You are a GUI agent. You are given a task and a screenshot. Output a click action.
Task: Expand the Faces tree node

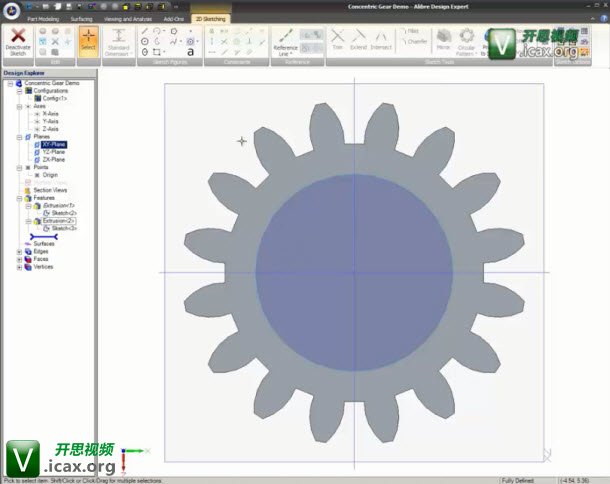19,259
